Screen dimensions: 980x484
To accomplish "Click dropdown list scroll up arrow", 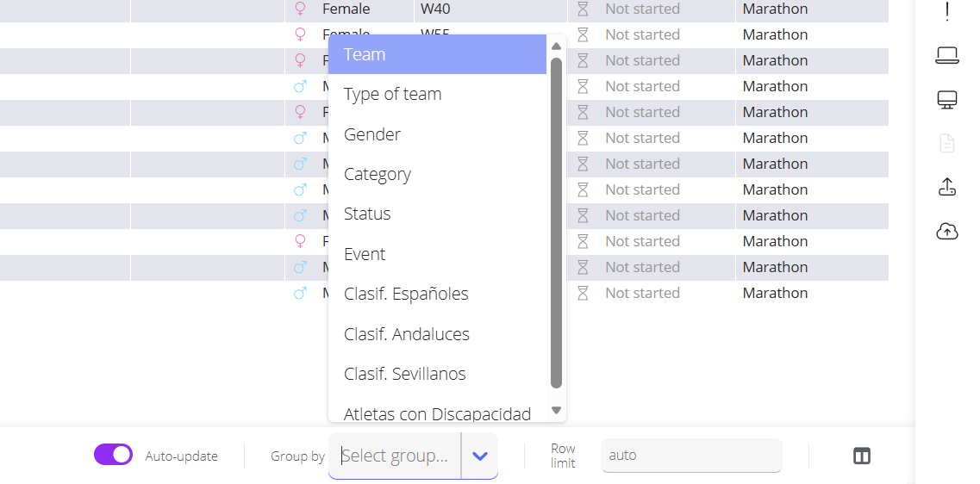I will [556, 47].
